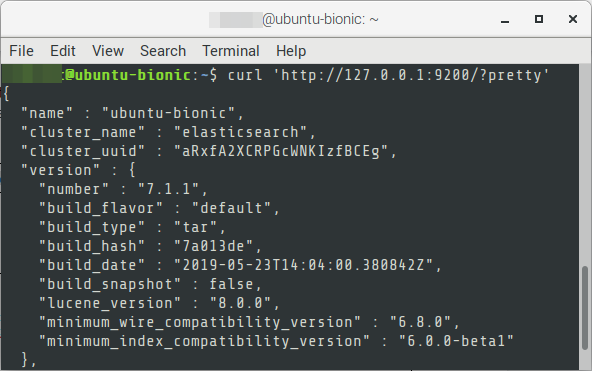Click the curl command URL text
592x371 pixels.
[411, 75]
